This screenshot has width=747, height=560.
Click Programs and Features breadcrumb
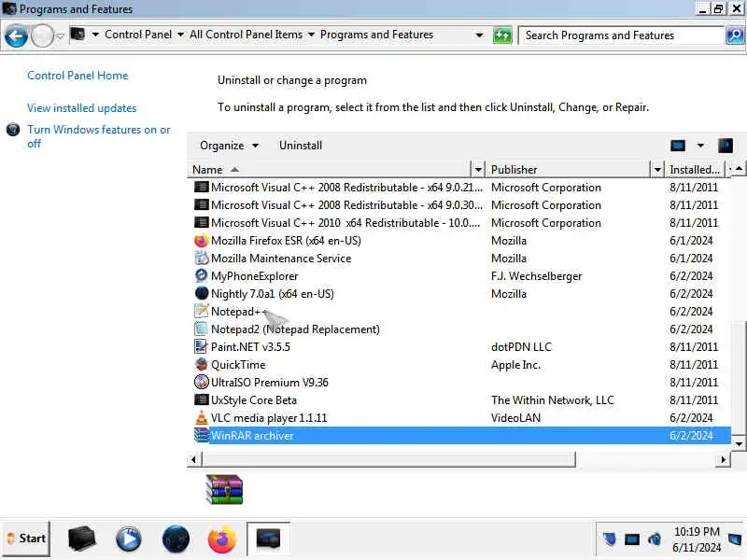click(x=376, y=35)
